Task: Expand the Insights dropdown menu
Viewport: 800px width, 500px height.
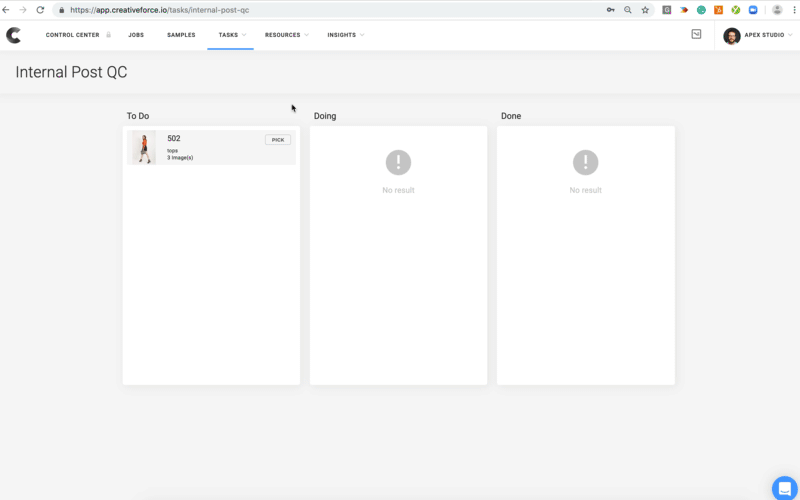Action: (345, 35)
